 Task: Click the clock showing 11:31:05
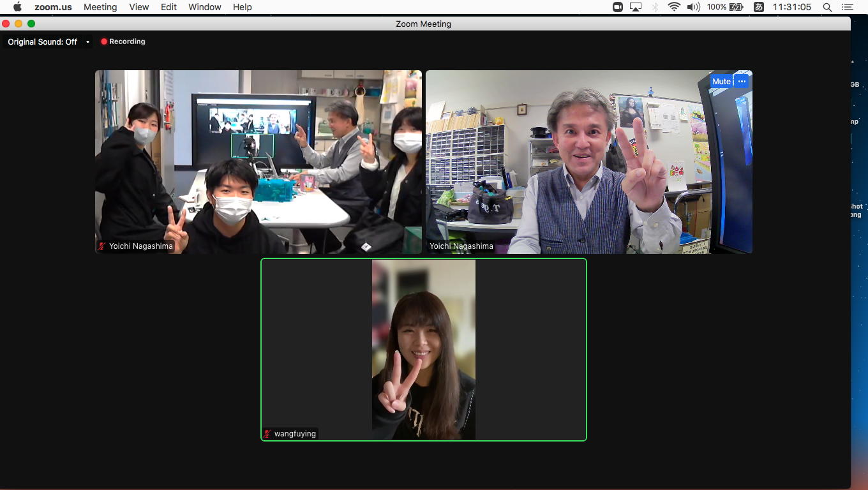point(792,7)
